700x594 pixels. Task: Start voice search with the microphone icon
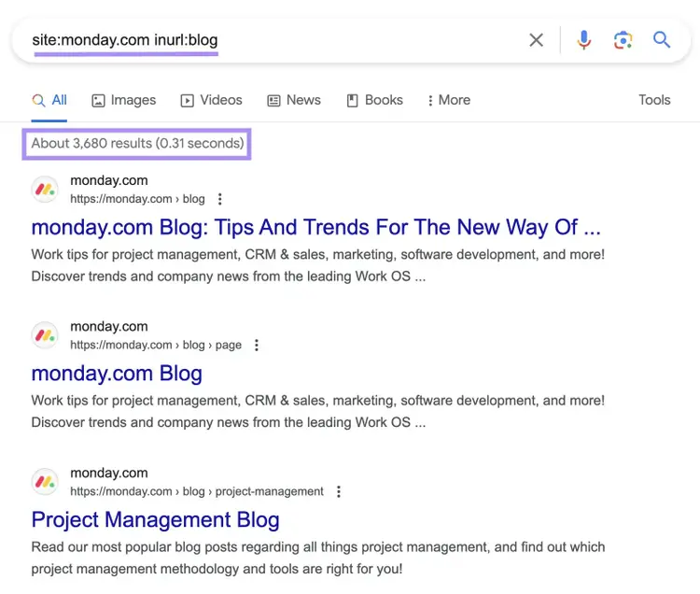[583, 40]
